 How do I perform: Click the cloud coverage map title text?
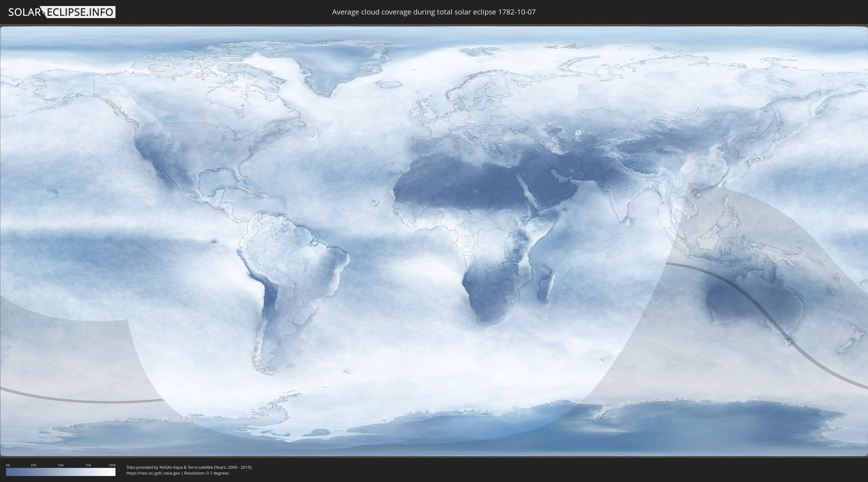point(434,12)
